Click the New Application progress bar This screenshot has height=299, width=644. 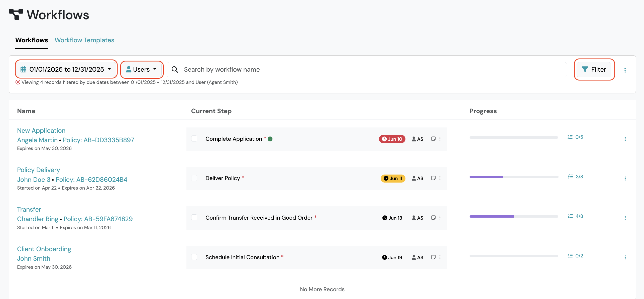[514, 137]
